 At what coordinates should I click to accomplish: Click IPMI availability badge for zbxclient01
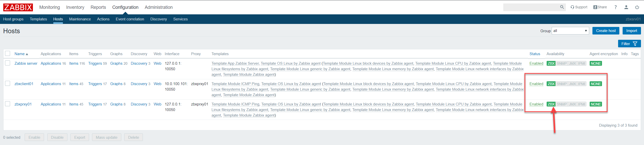pyautogui.click(x=581, y=84)
